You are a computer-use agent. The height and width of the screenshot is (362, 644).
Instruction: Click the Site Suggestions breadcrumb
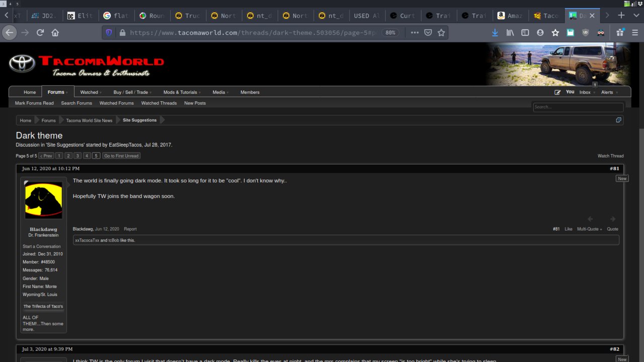click(139, 120)
